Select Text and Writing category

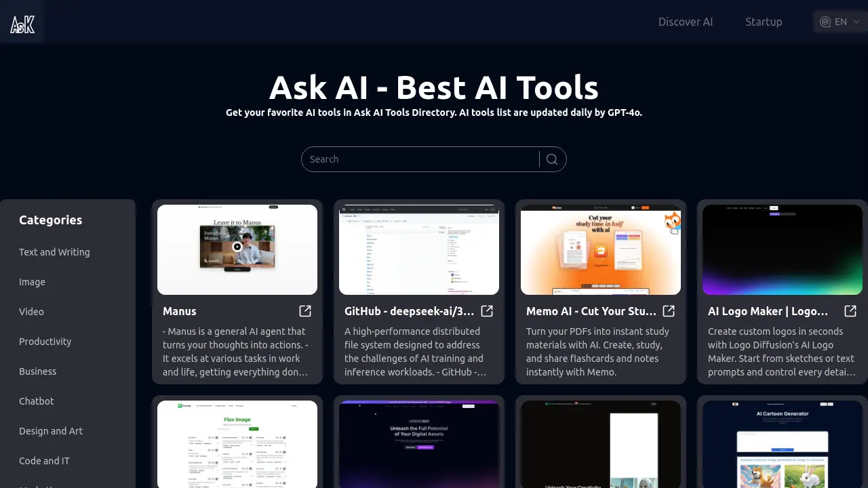(54, 252)
